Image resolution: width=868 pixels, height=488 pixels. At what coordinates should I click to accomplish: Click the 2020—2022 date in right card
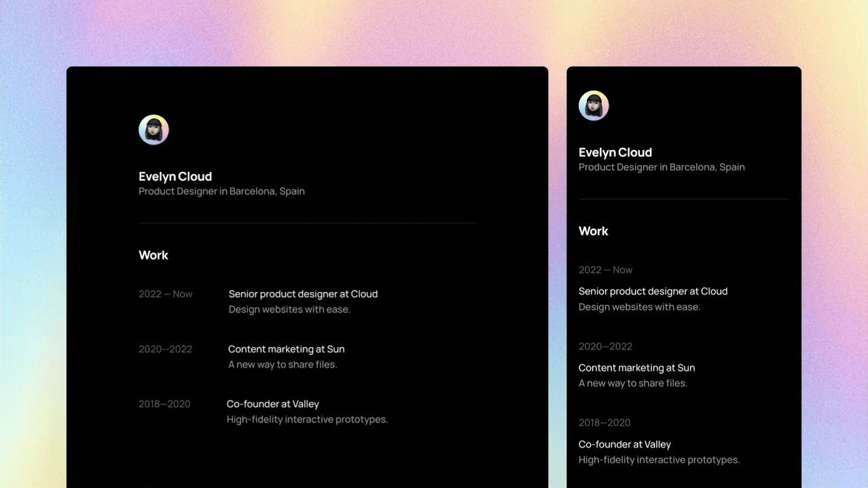[605, 346]
